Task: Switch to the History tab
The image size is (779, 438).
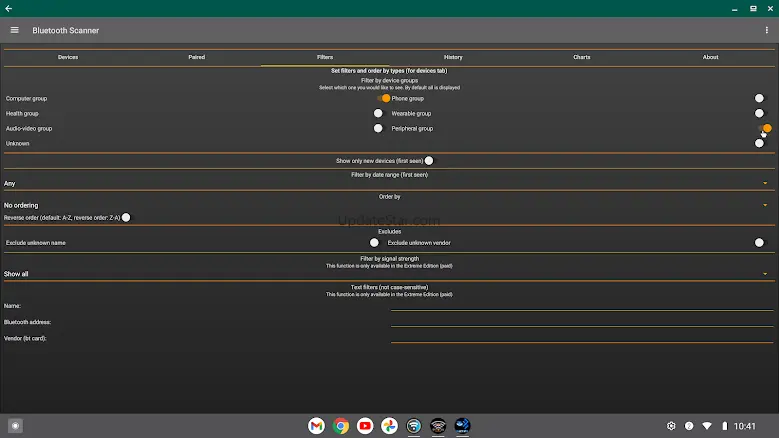Action: click(x=453, y=57)
